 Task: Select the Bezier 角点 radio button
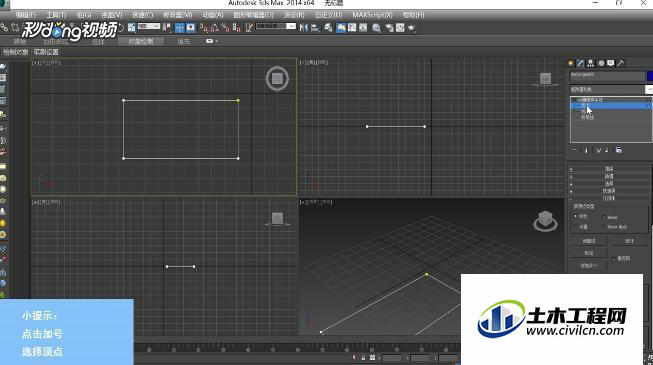[x=603, y=227]
